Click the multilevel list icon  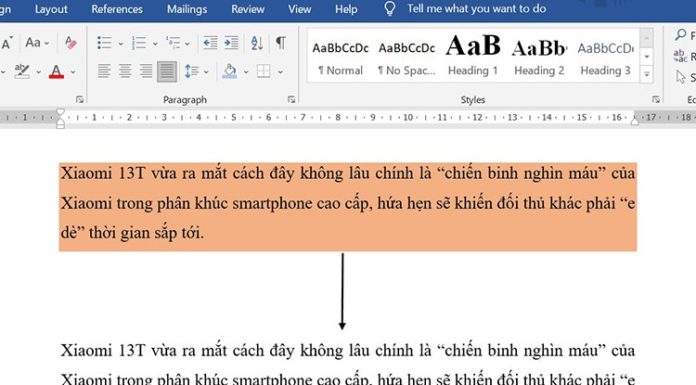click(x=173, y=43)
